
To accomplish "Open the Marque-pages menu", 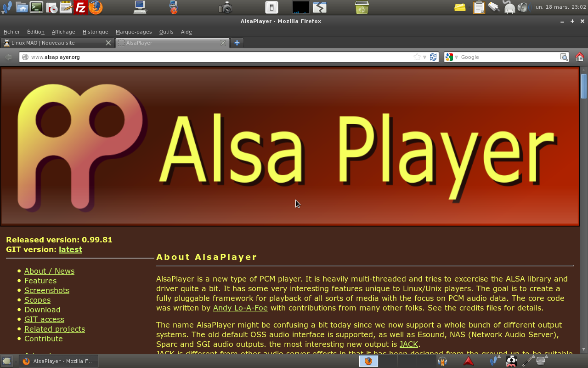I will tap(134, 32).
